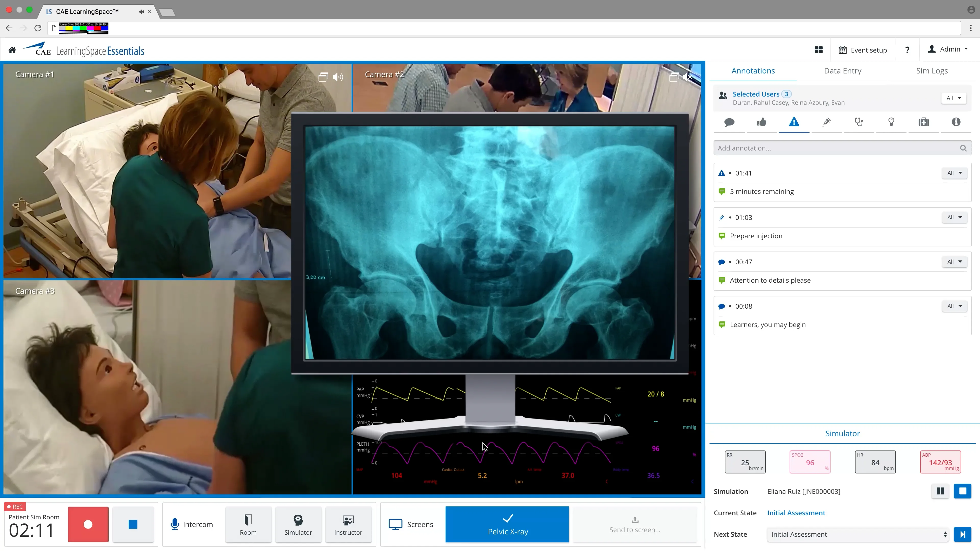The width and height of the screenshot is (980, 551).
Task: Open the Selected Users All dropdown
Action: tap(954, 98)
